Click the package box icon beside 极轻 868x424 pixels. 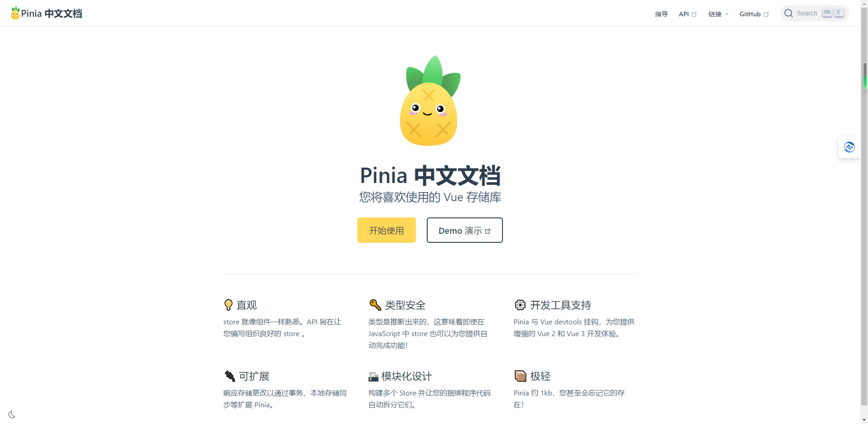point(520,376)
